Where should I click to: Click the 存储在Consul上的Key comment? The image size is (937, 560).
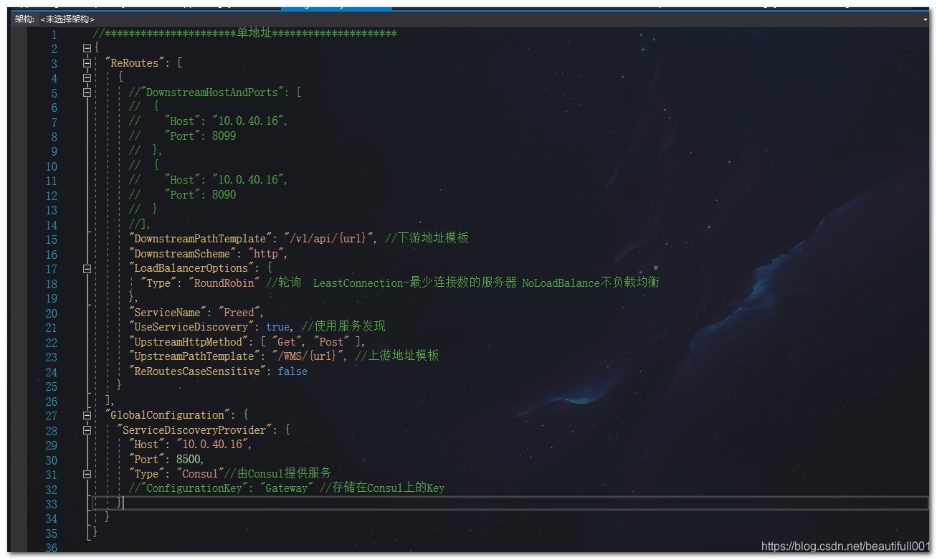(x=382, y=489)
